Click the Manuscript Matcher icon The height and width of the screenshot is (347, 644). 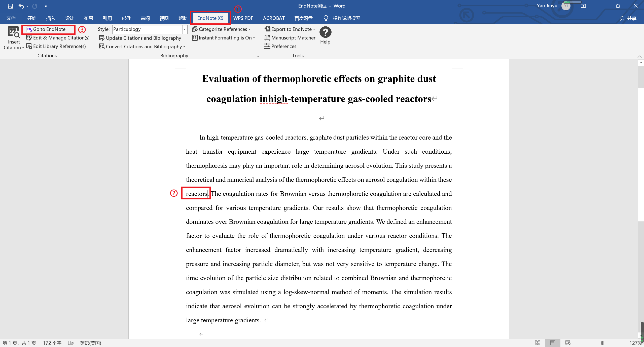pyautogui.click(x=267, y=38)
